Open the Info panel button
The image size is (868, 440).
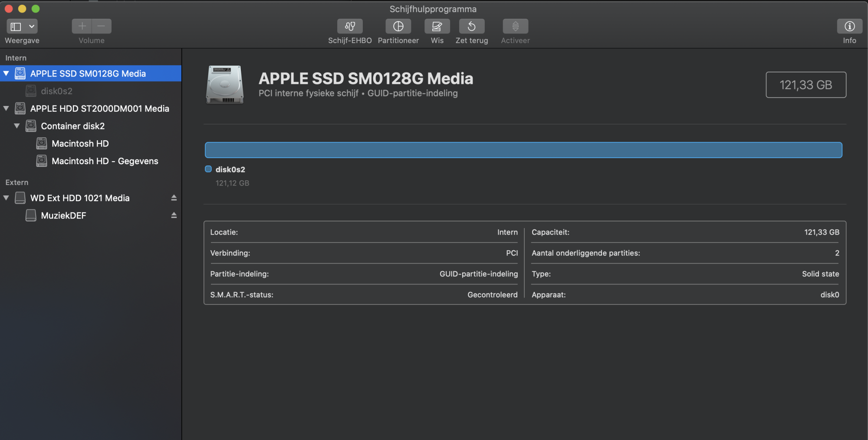coord(849,26)
